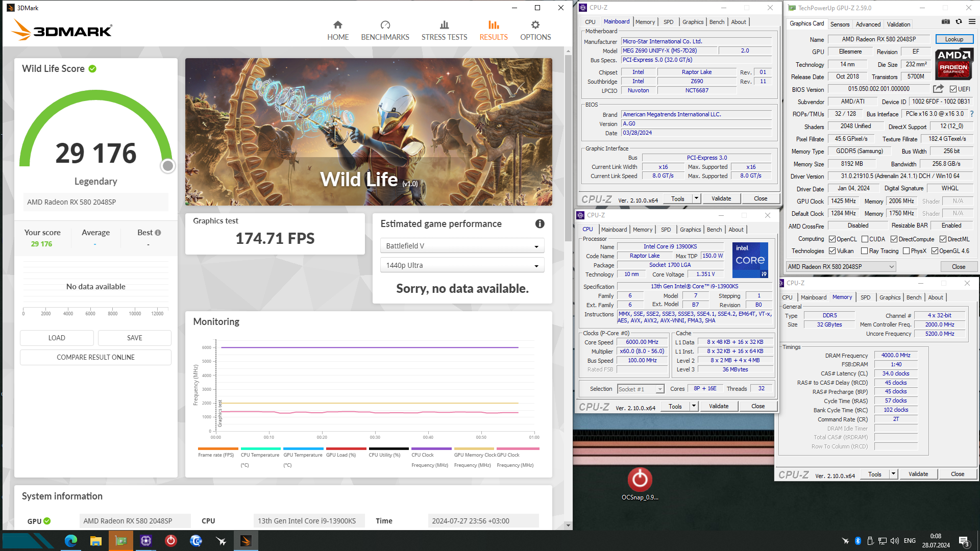Click the Lookup button in GPU-Z
The height and width of the screenshot is (551, 980).
954,39
